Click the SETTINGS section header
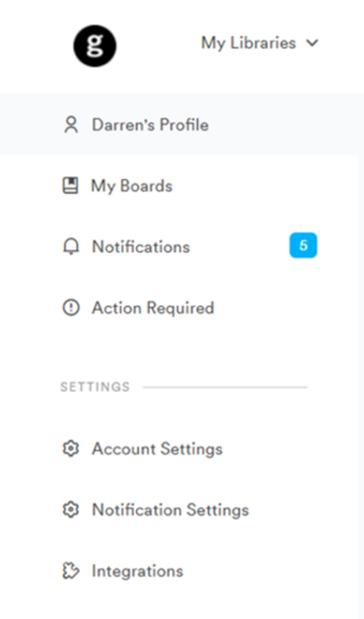The image size is (364, 619). coord(95,387)
